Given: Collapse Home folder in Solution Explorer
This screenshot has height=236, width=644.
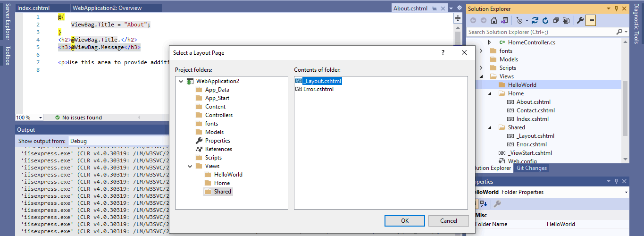Looking at the screenshot, I should pyautogui.click(x=490, y=93).
